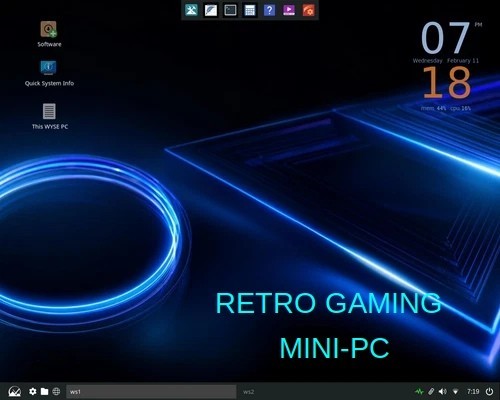Launch the purple media player icon
500x400 pixels.
click(x=289, y=10)
